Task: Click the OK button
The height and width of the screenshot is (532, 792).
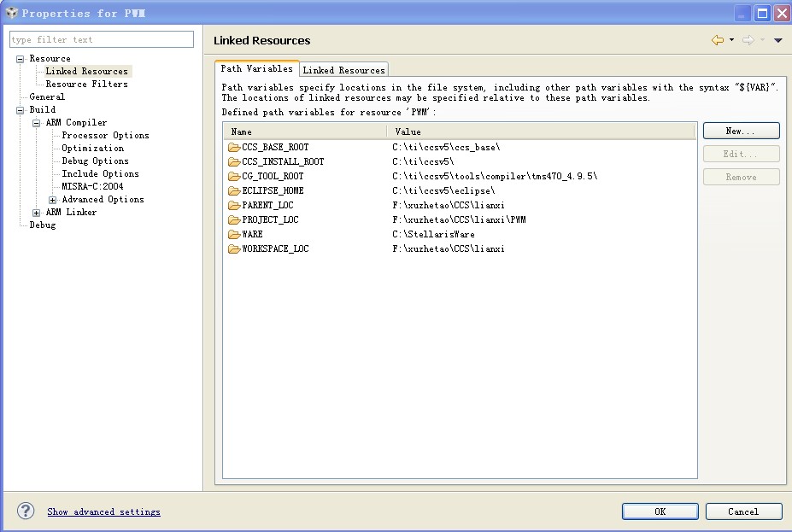Action: coord(660,512)
